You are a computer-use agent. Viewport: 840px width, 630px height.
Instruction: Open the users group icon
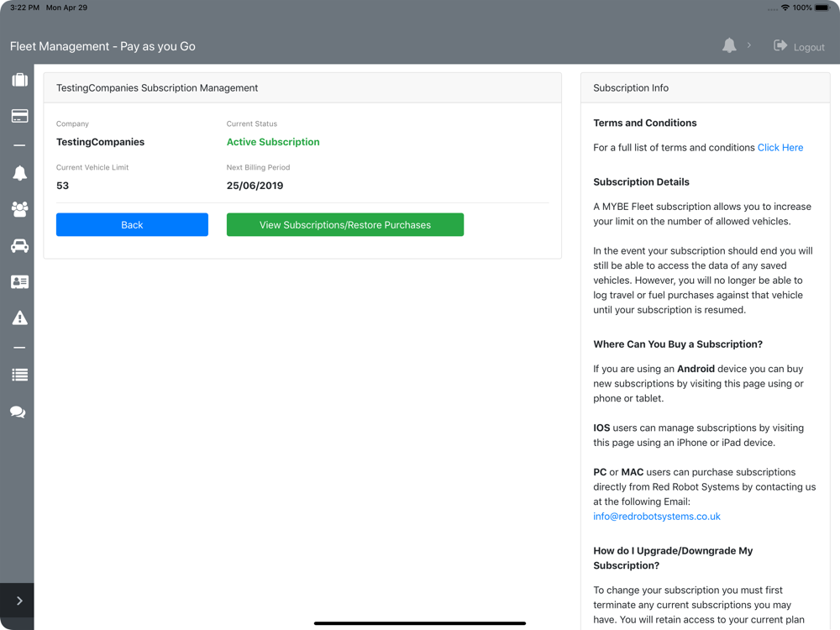pos(19,209)
